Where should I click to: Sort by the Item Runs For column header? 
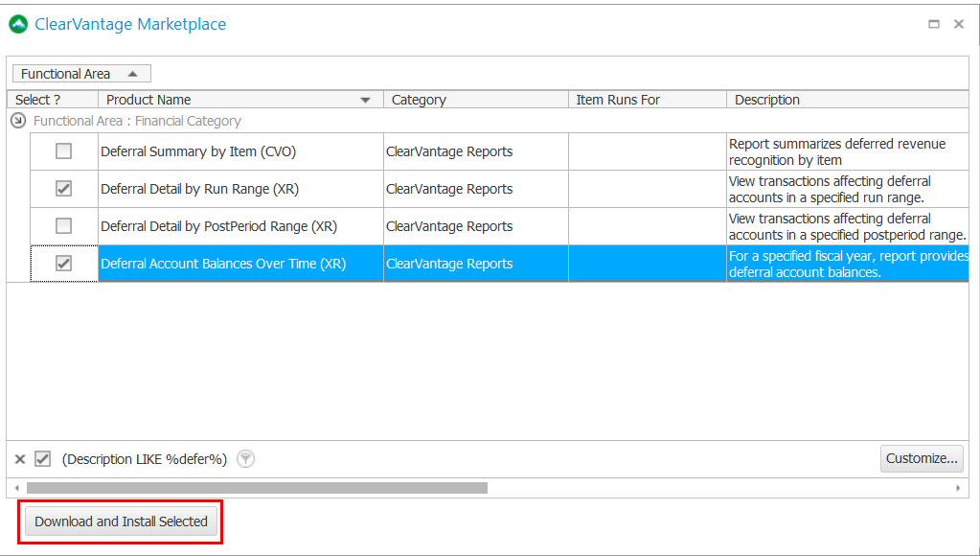click(x=648, y=100)
